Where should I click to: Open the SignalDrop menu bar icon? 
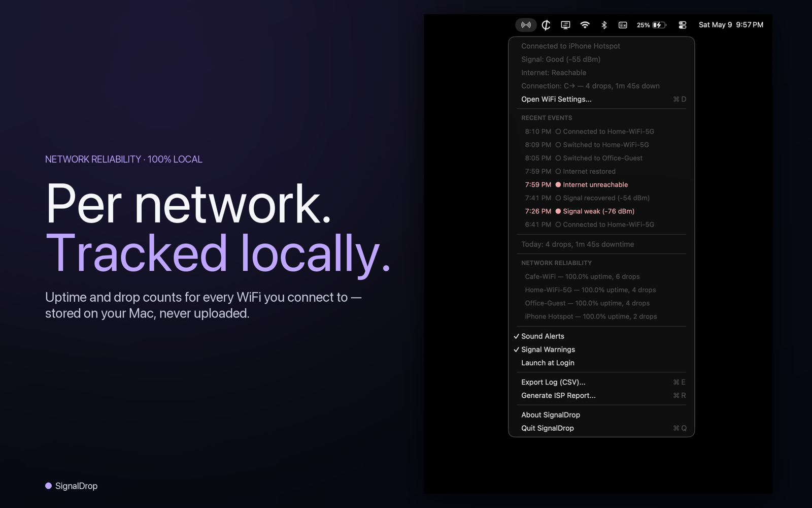[x=526, y=25]
